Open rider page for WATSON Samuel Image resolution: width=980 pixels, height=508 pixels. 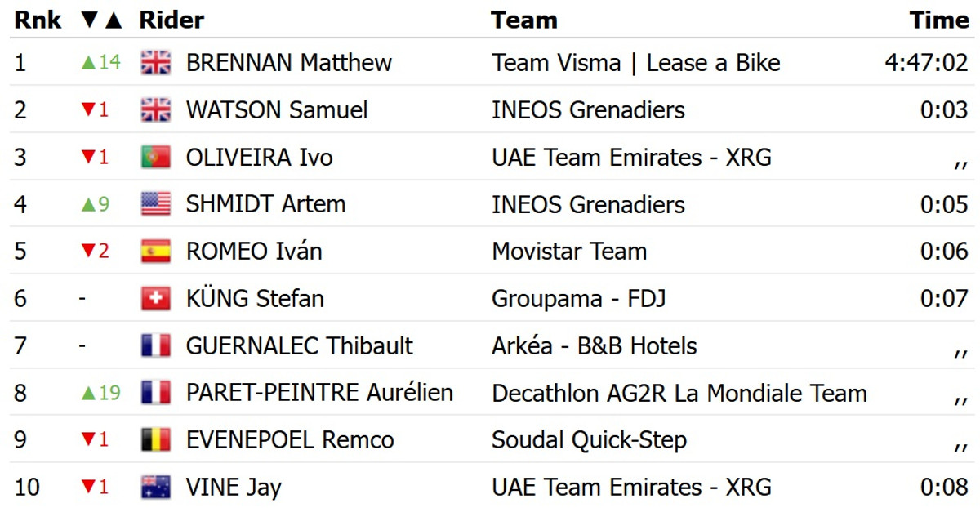(277, 110)
